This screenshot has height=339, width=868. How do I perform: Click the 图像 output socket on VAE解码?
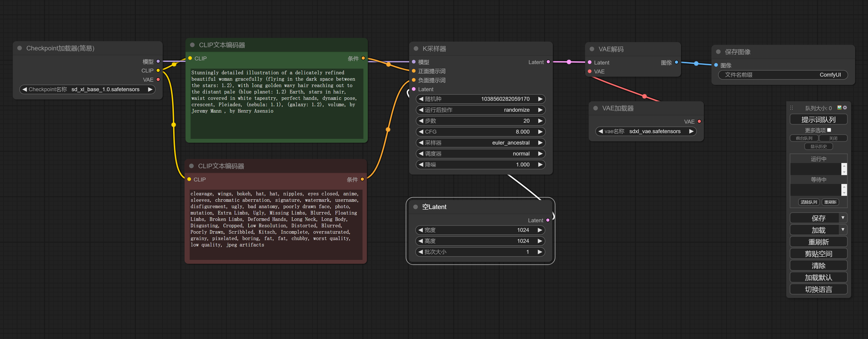[x=676, y=62]
